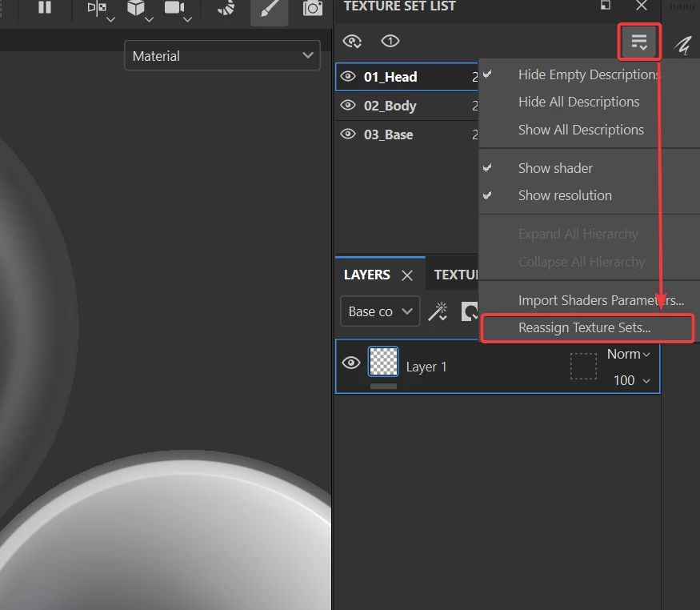The width and height of the screenshot is (700, 610).
Task: Open the Texture Set List settings menu button
Action: [x=639, y=42]
